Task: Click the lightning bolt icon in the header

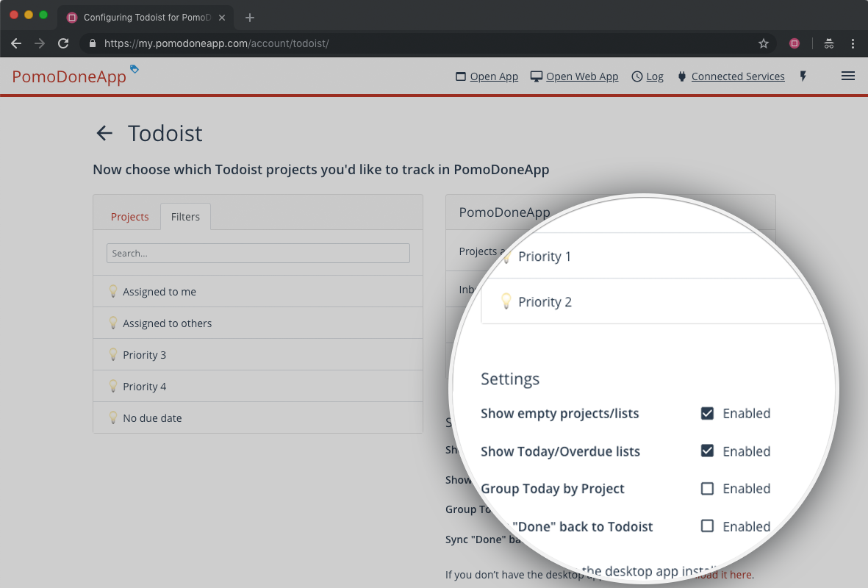Action: (803, 76)
